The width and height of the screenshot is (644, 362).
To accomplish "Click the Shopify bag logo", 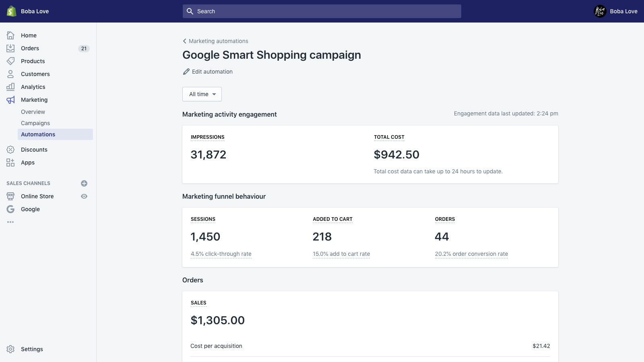I will pyautogui.click(x=11, y=11).
